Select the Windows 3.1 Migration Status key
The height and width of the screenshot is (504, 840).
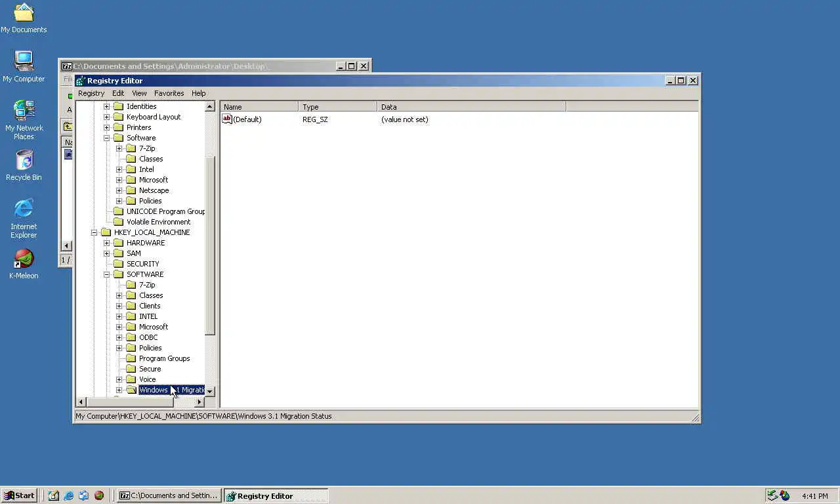tap(172, 390)
